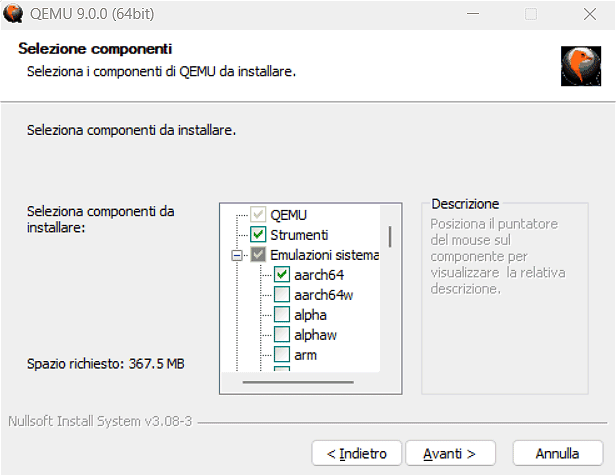This screenshot has width=616, height=476.
Task: Continue with the Avanti button
Action: click(x=450, y=453)
